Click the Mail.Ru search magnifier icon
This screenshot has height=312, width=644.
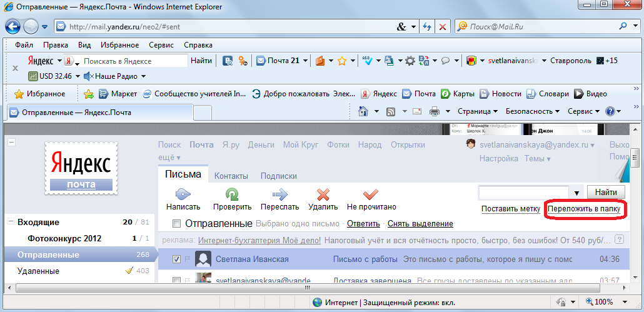623,27
